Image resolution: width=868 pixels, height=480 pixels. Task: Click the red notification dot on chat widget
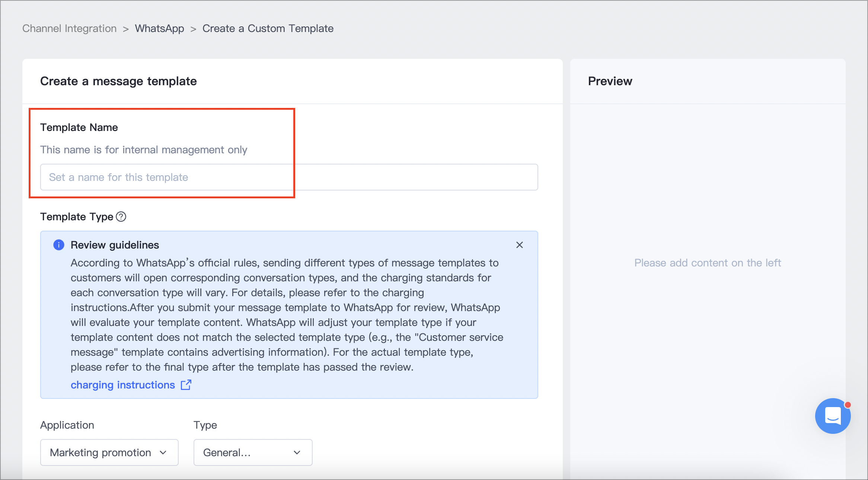click(x=848, y=404)
